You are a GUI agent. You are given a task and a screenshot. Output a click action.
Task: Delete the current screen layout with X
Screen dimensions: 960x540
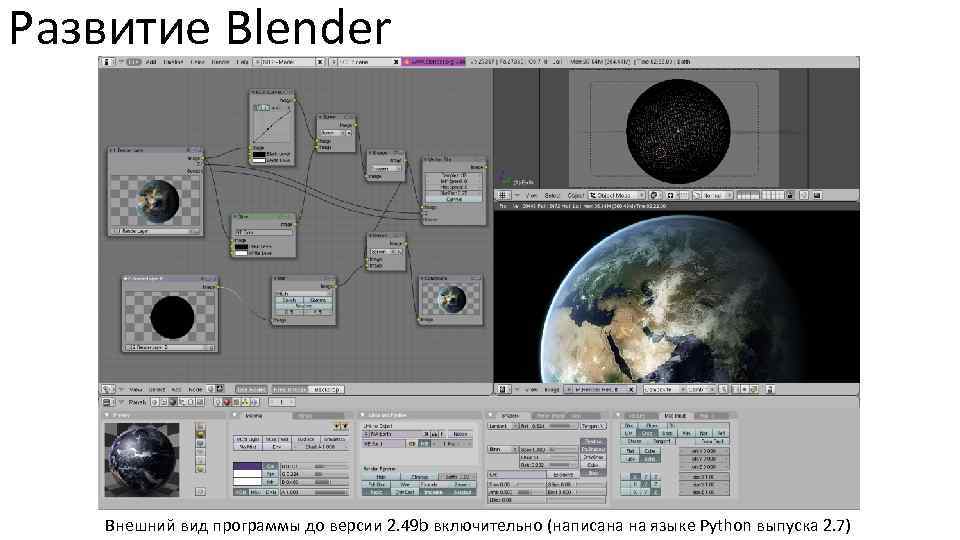(x=320, y=62)
